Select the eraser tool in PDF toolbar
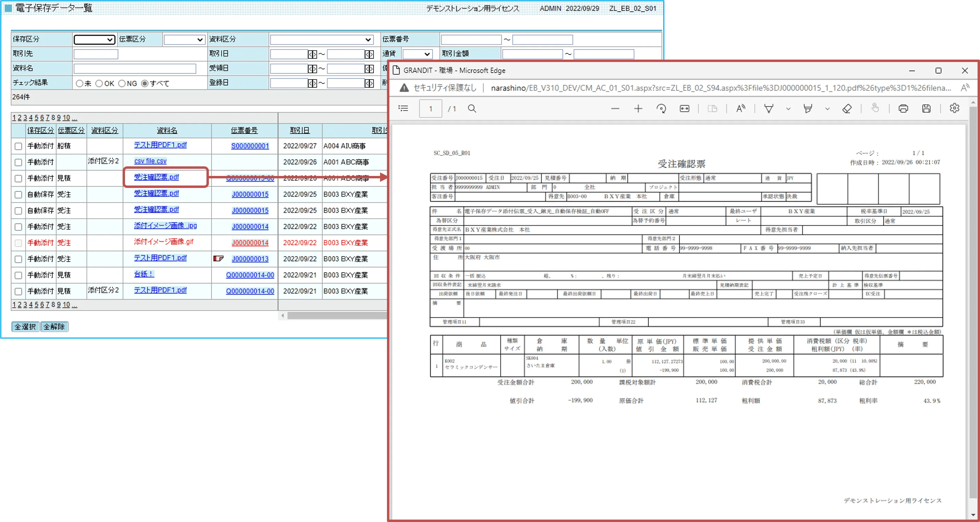Viewport: 980px width, 522px height. click(x=846, y=109)
